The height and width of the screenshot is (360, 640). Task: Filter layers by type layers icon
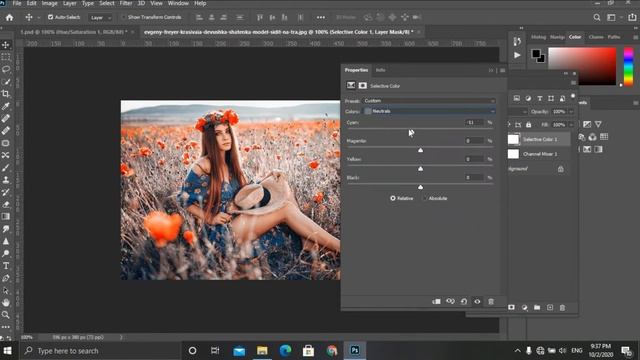click(540, 98)
